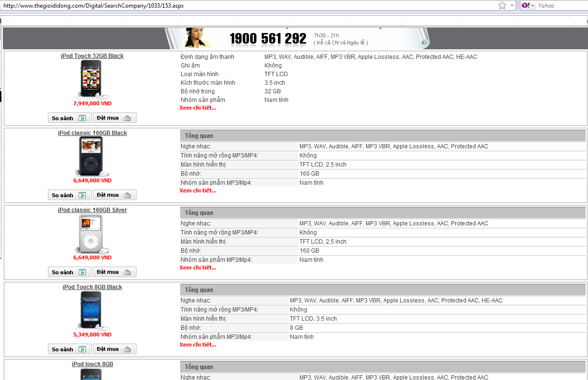588x380 pixels.
Task: Compare iPod classic 160GB Black via So sánh
Action: click(69, 195)
